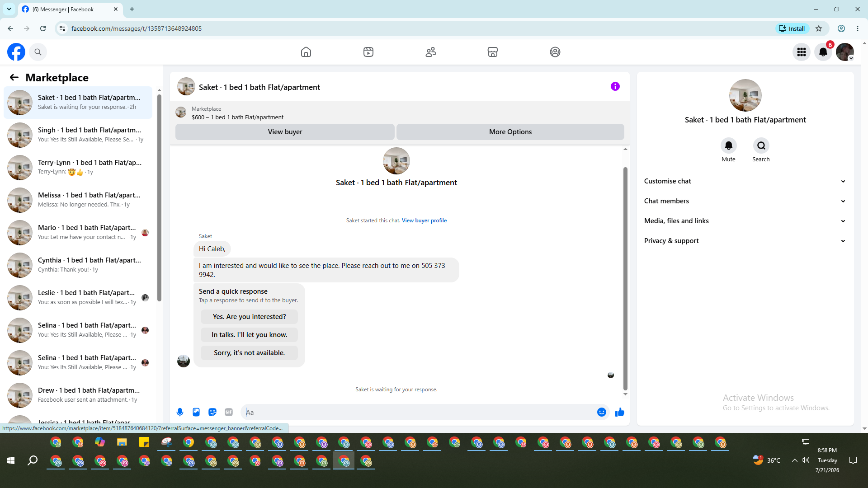Viewport: 868px width, 488px height.
Task: Bookmark this tab with the star icon
Action: pos(819,28)
